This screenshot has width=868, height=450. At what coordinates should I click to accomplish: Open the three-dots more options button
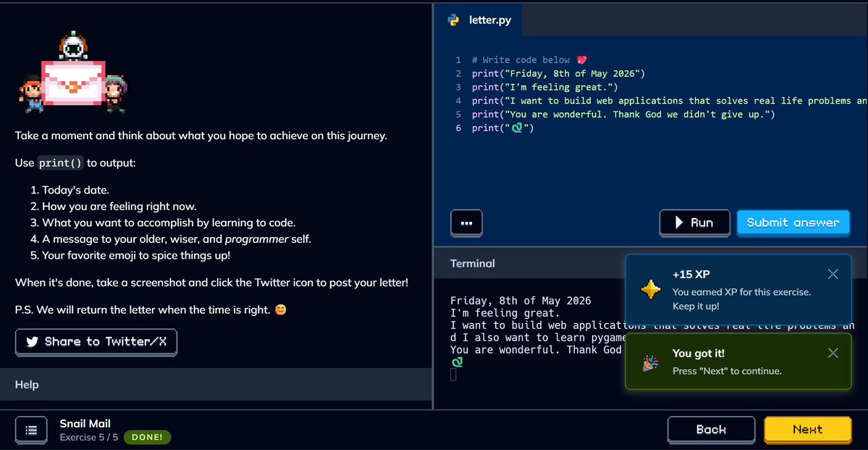coord(466,222)
